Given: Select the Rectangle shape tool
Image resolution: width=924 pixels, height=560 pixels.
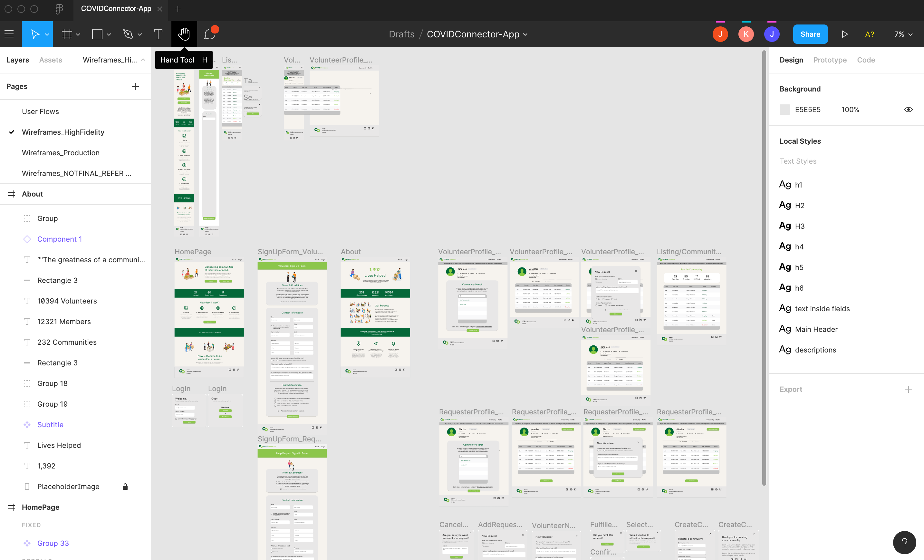Looking at the screenshot, I should (x=97, y=34).
